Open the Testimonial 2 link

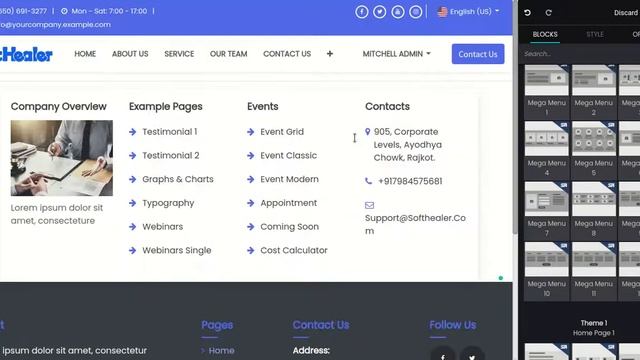coord(171,156)
